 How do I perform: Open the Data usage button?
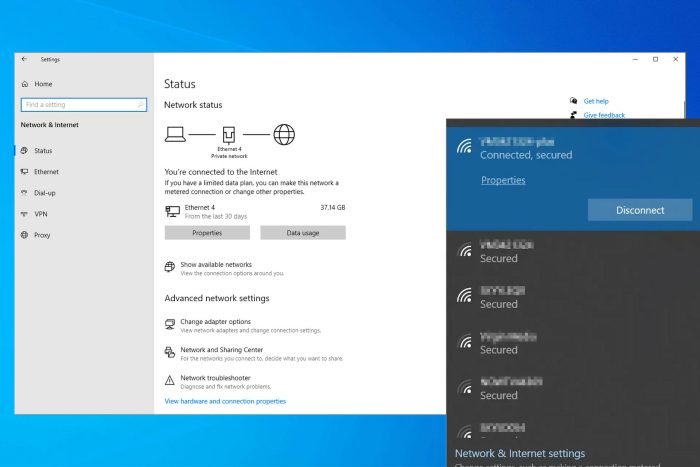(x=303, y=233)
